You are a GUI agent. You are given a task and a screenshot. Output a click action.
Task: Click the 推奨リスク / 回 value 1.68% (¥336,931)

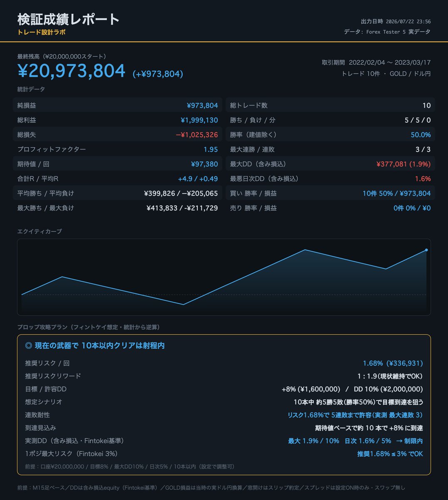click(x=393, y=363)
